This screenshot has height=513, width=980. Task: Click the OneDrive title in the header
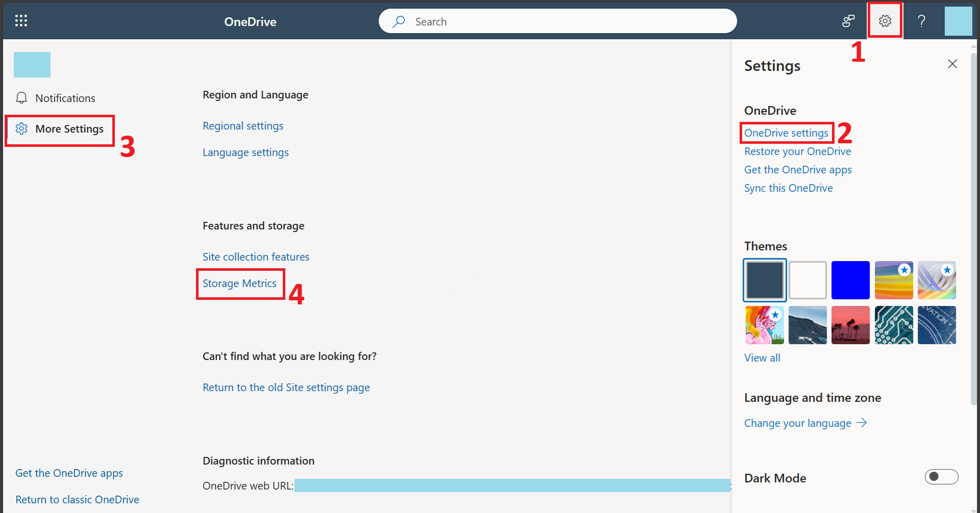pos(250,21)
